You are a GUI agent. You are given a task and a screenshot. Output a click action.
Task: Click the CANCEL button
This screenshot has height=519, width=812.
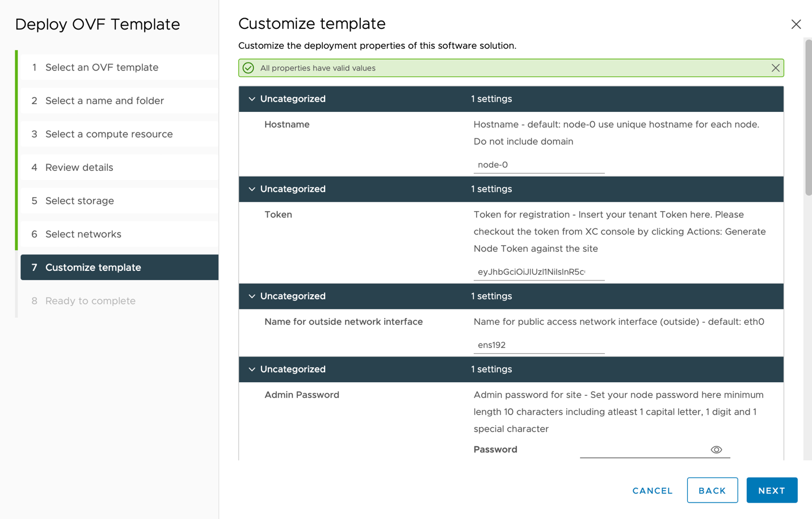(652, 490)
